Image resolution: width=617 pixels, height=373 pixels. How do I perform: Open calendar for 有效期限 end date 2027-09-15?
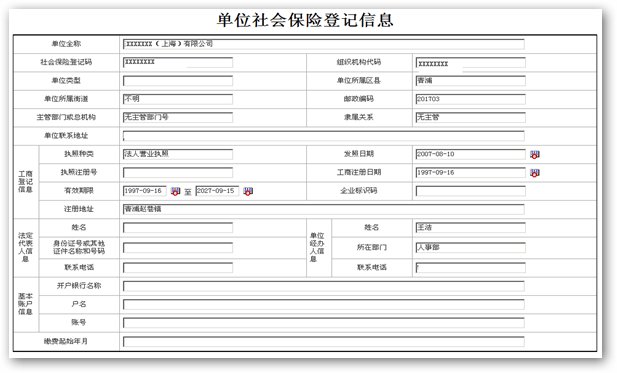click(248, 192)
